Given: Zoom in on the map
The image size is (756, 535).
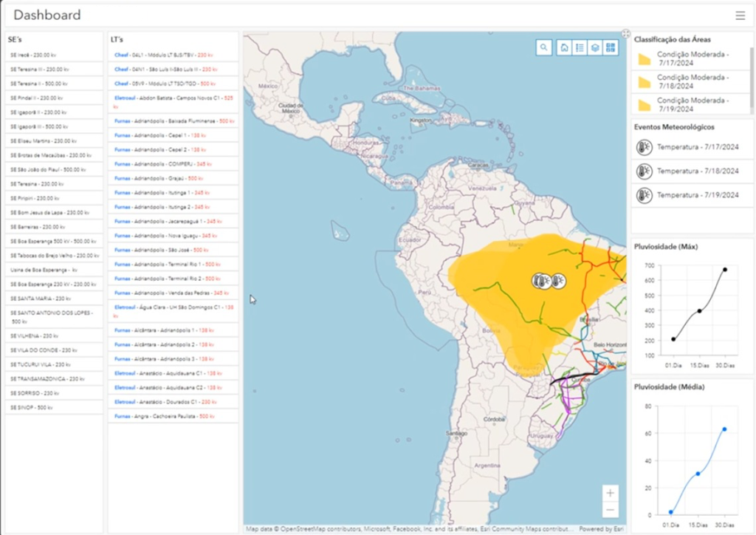Looking at the screenshot, I should click(610, 493).
